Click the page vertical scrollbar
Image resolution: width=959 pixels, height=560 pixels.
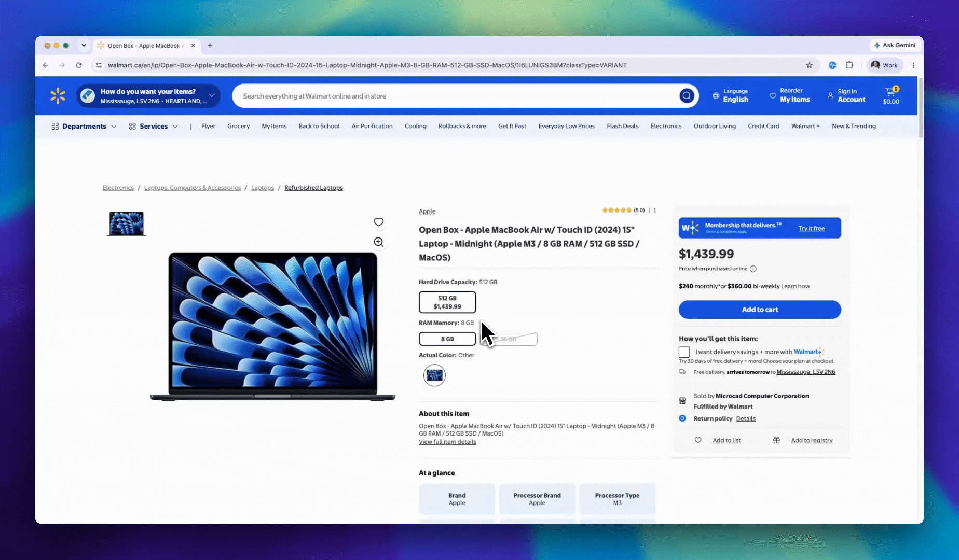click(x=921, y=108)
